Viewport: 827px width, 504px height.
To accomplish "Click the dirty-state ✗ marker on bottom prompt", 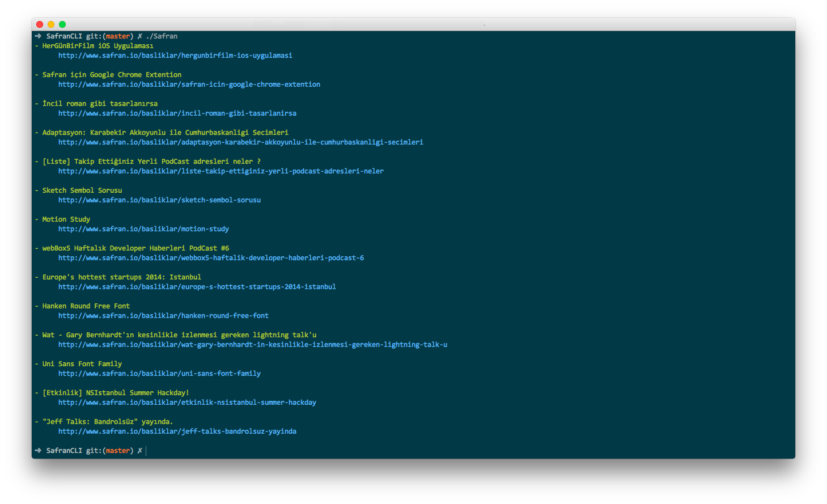I will pyautogui.click(x=140, y=451).
